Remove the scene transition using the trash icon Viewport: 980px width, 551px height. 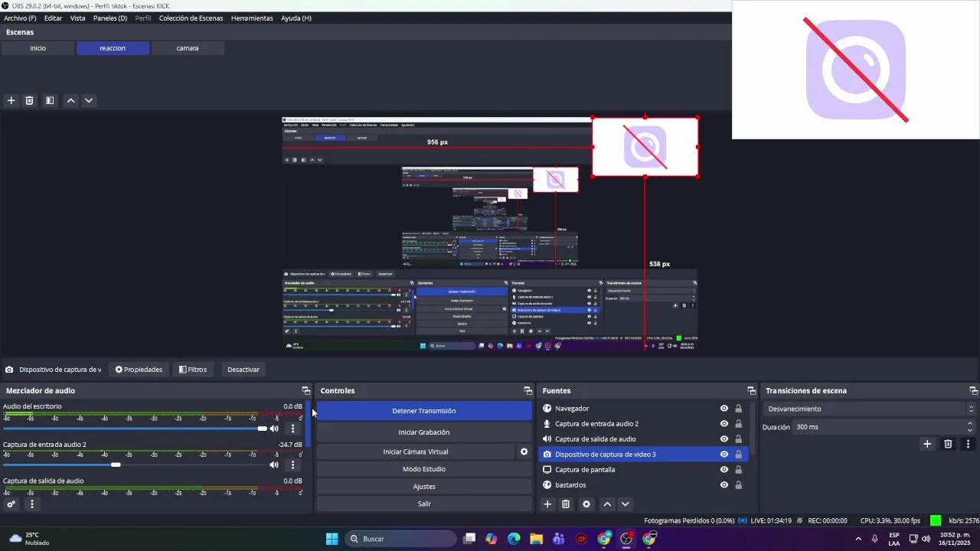pos(948,444)
